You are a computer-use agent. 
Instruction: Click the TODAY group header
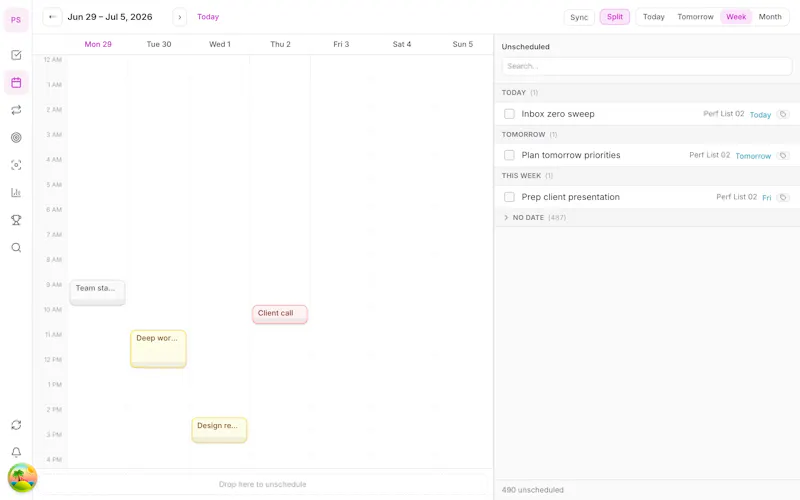[x=646, y=92]
